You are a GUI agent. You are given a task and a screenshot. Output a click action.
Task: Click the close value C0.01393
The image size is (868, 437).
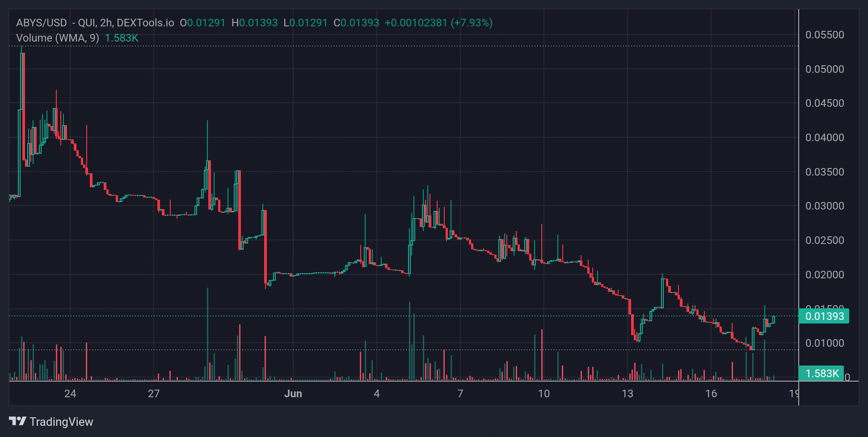point(356,23)
